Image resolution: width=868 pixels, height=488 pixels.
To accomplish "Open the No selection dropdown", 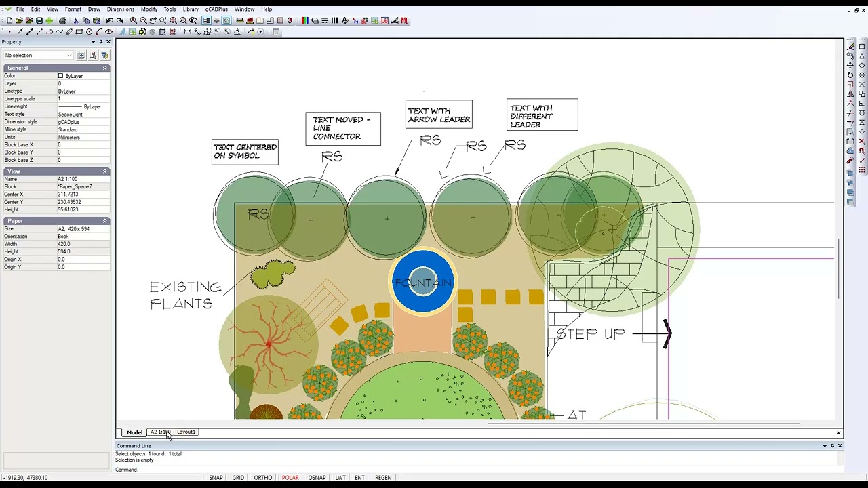I will 38,55.
